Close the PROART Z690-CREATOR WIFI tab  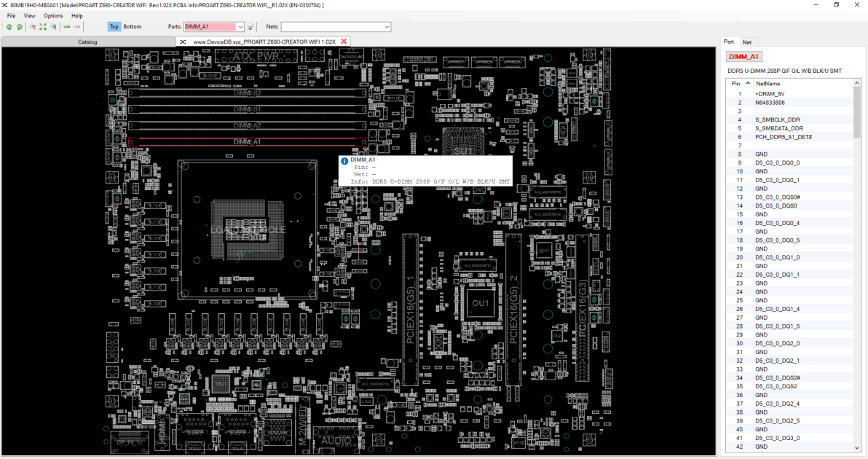point(344,42)
